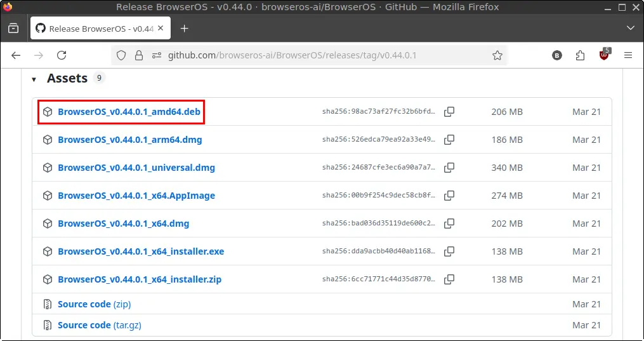644x341 pixels.
Task: Click sha256:24687cfe3ec6a90a7a7 hash text
Action: coord(378,168)
